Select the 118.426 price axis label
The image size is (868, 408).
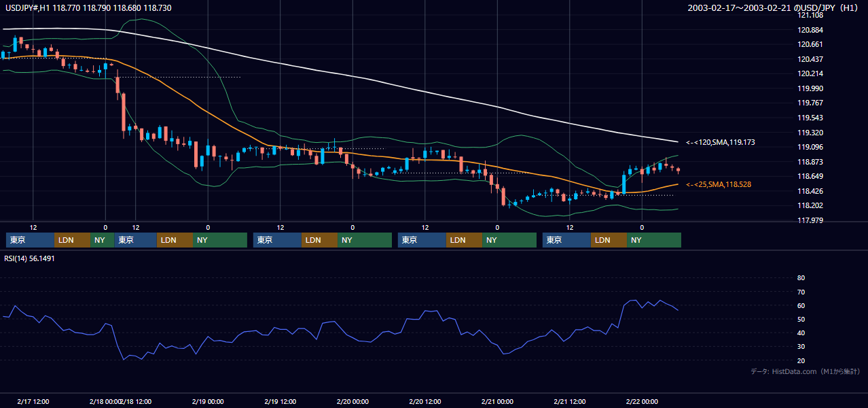[811, 191]
